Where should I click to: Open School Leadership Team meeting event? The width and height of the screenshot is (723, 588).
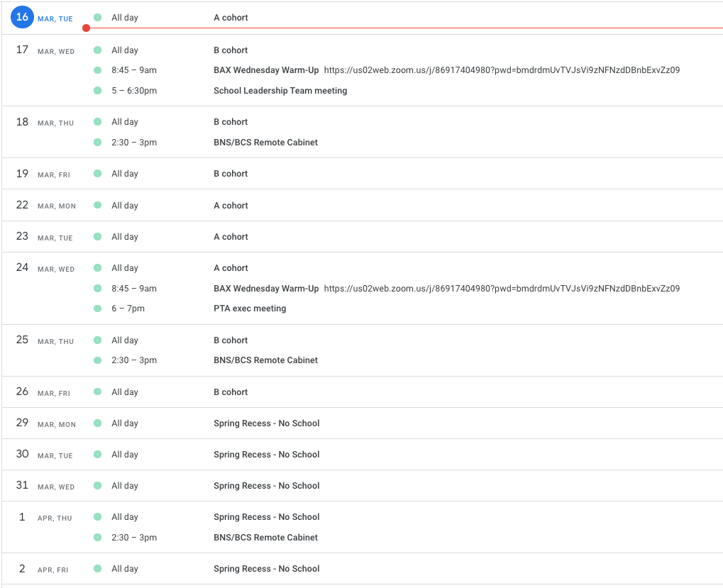[280, 91]
